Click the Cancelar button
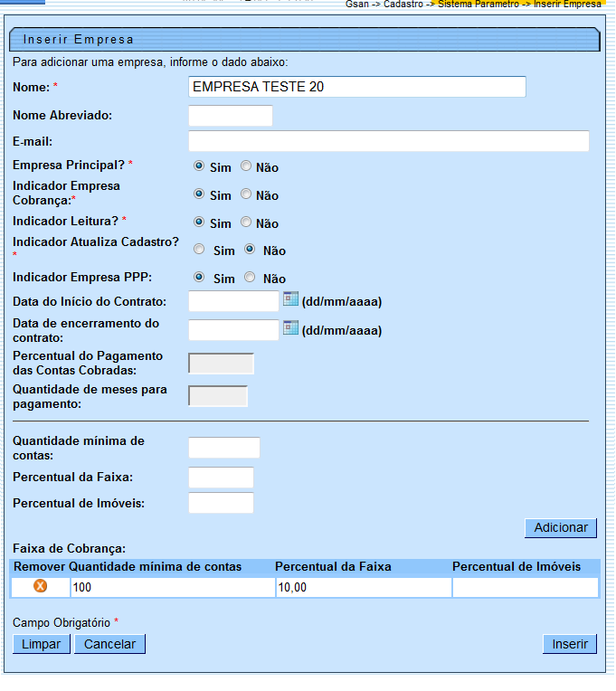Image resolution: width=616 pixels, height=691 pixels. point(109,644)
